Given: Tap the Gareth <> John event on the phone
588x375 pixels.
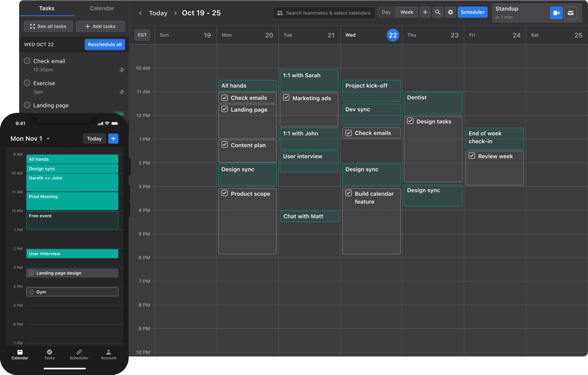Looking at the screenshot, I should tap(72, 182).
